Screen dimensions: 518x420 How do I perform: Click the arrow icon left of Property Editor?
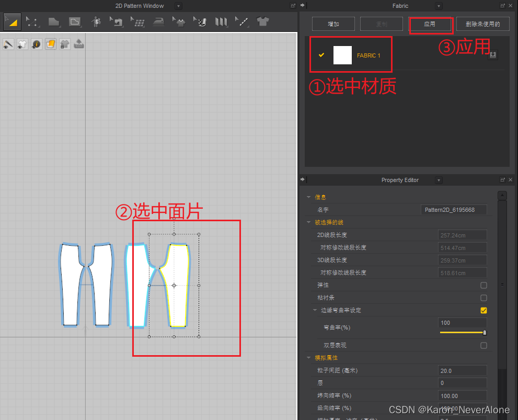[x=303, y=179]
